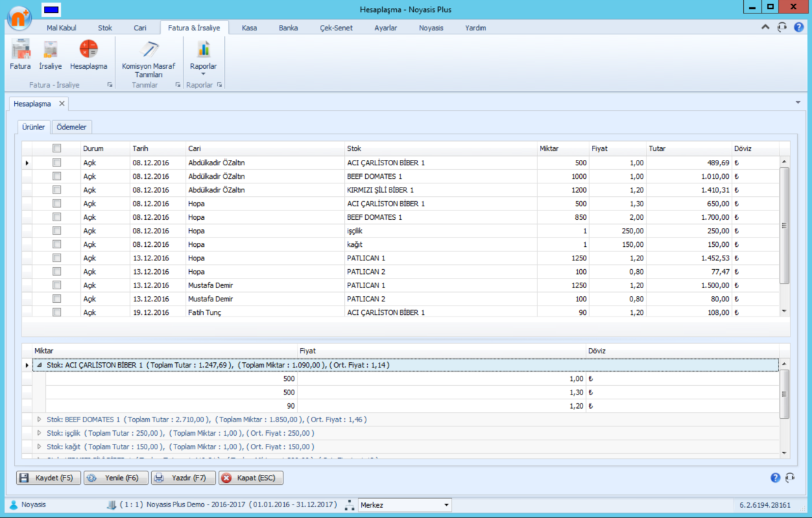
Task: Click the blue help icon in the ribbon bar
Action: pos(799,28)
